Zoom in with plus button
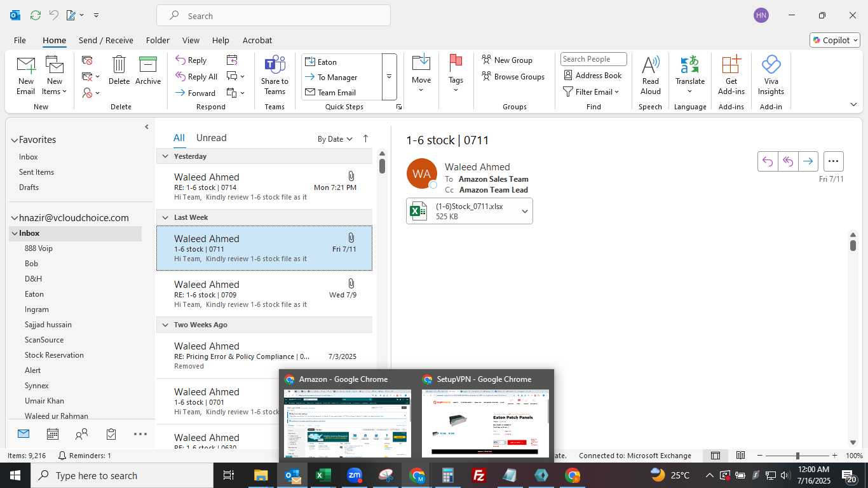Image resolution: width=868 pixels, height=488 pixels. point(834,456)
